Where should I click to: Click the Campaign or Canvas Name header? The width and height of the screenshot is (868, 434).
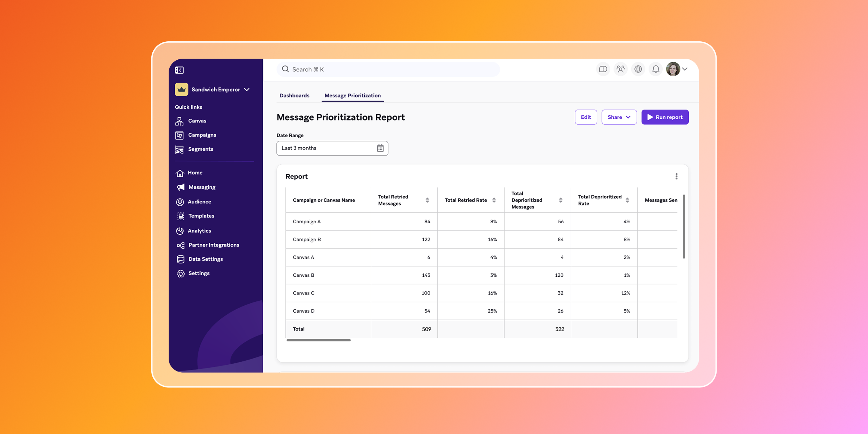pyautogui.click(x=323, y=200)
